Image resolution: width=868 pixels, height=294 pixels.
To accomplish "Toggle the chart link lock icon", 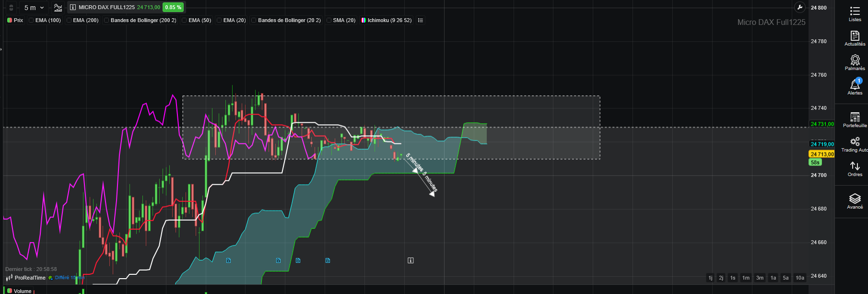I will (x=12, y=8).
